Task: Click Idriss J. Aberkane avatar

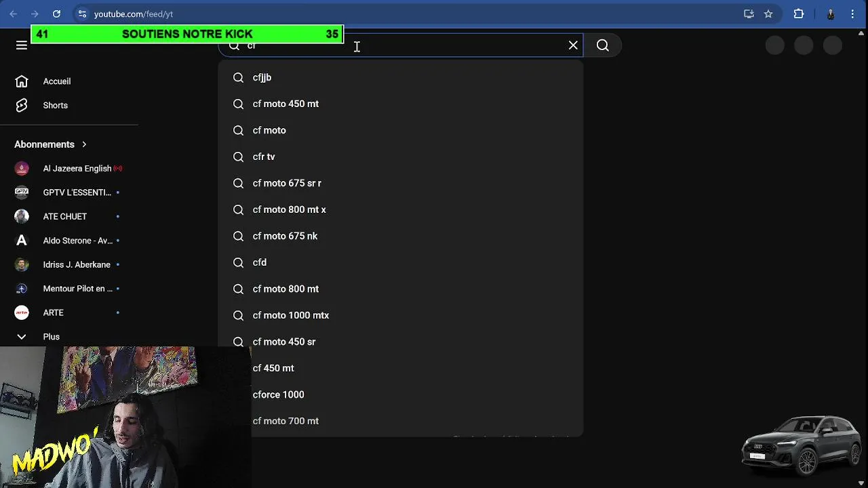Action: pyautogui.click(x=22, y=265)
